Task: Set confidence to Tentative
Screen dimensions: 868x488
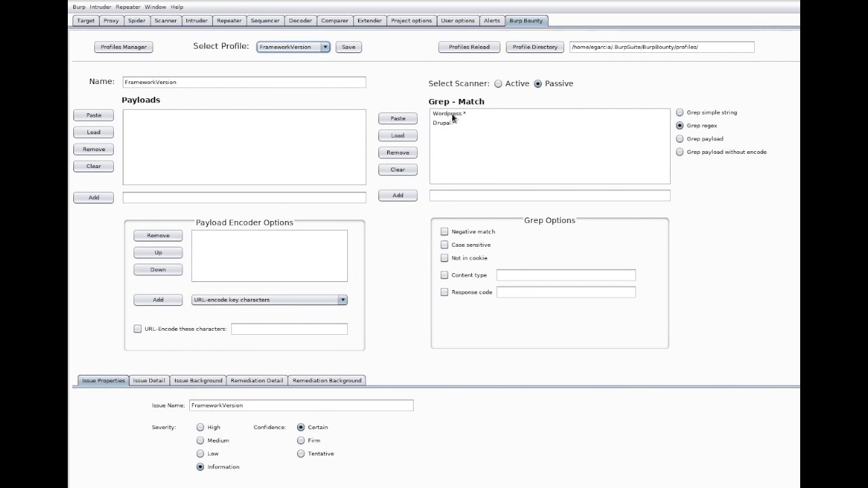Action: (x=300, y=453)
